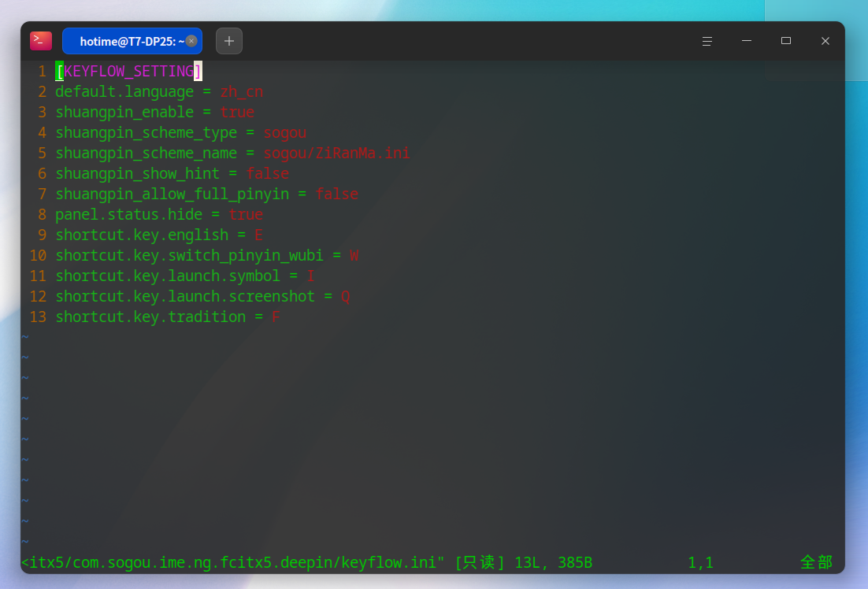Click the shuangpin_scheme_name key
The image size is (868, 589).
click(x=147, y=154)
